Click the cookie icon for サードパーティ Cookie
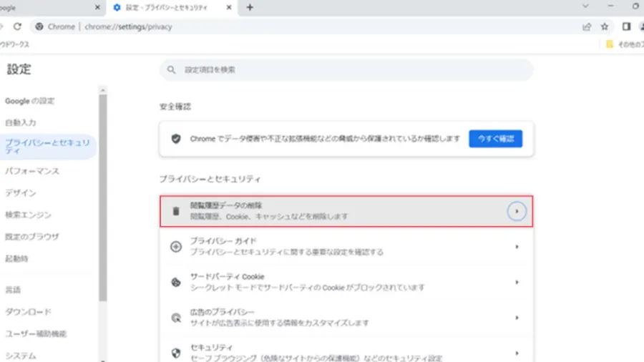644x362 pixels. (176, 282)
